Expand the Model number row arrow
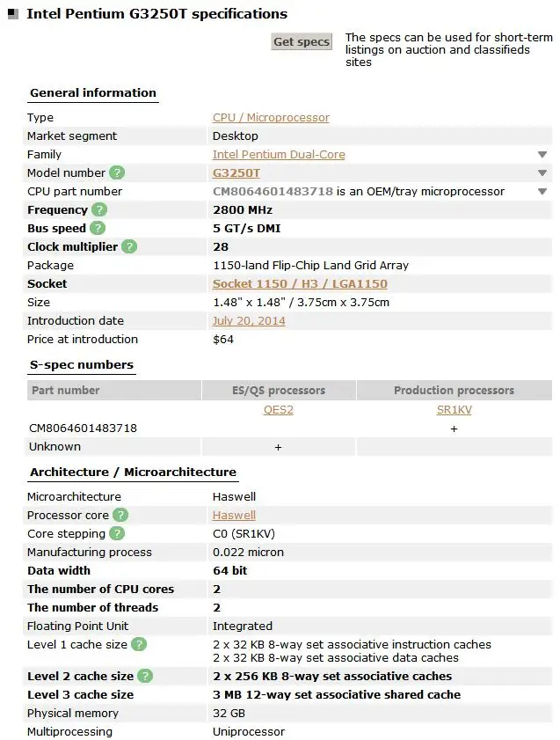 [x=542, y=173]
